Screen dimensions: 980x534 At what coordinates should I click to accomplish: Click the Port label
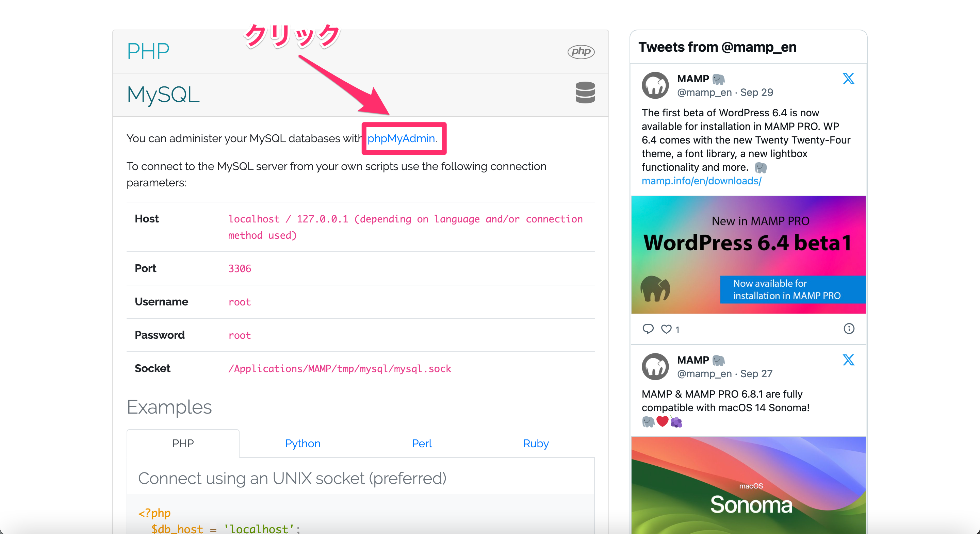click(145, 268)
